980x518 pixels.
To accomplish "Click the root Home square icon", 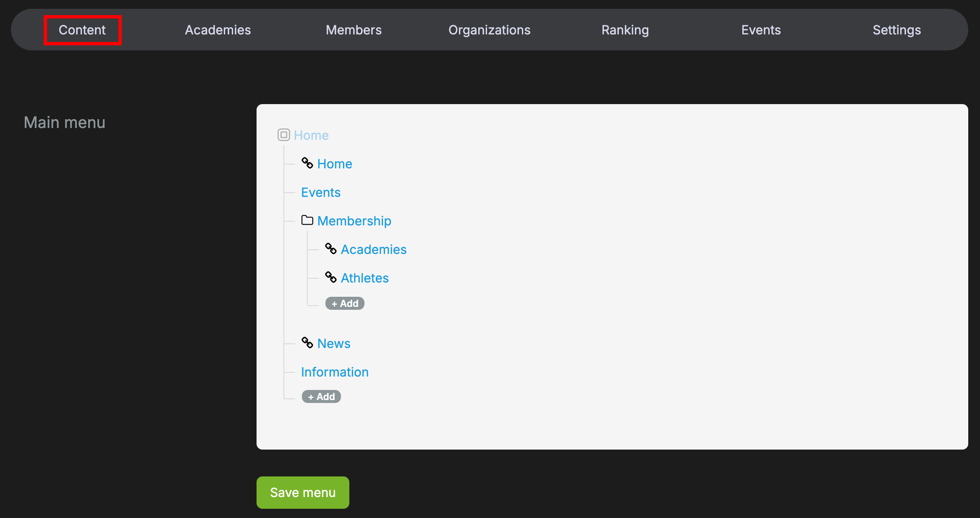I will click(x=284, y=135).
